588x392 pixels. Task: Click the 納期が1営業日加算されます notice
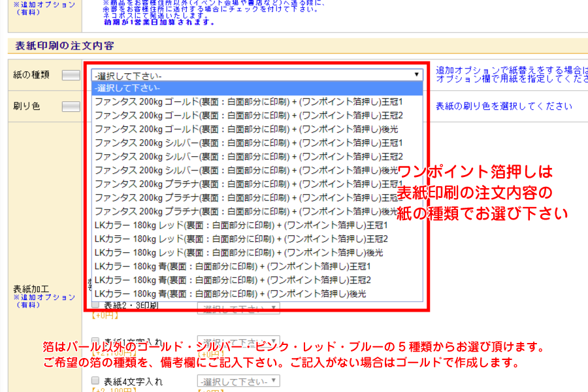(159, 22)
